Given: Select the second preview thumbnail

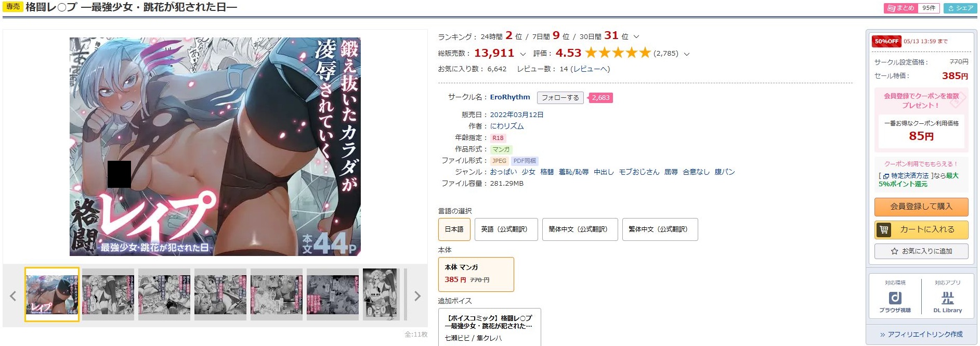Looking at the screenshot, I should 108,294.
